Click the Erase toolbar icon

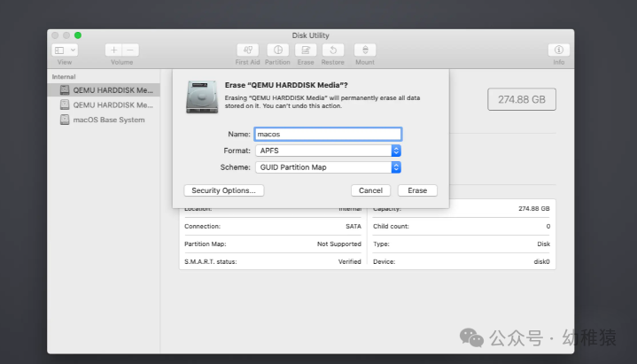pos(306,50)
